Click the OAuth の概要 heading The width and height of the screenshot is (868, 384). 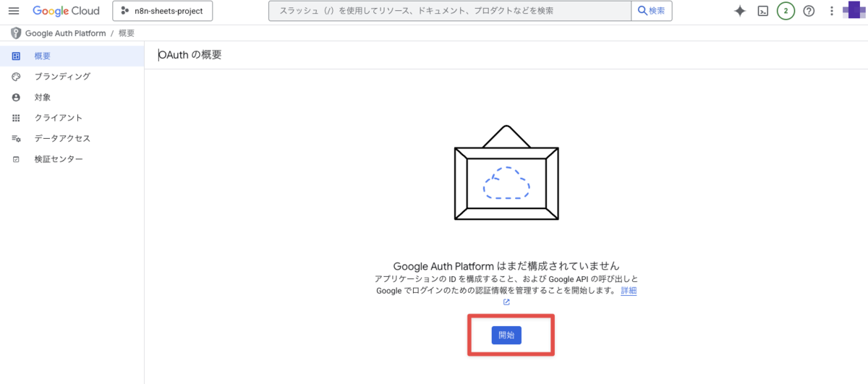tap(190, 55)
